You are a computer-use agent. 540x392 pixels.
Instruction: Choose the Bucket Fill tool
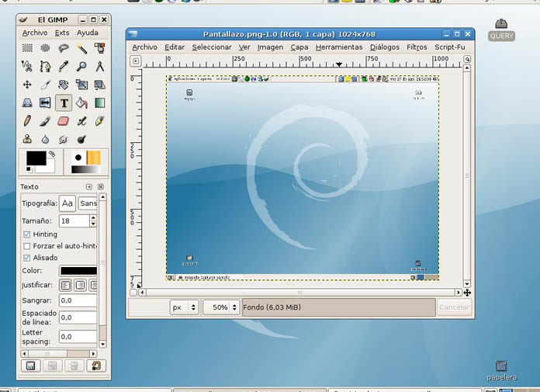tap(82, 102)
